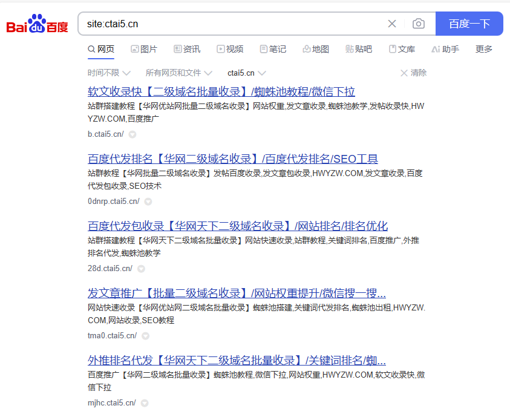Click snippet starting 站群搭建教程【华网优站网批量二级域名收录】
This screenshot has width=510, height=420.
coord(256,113)
